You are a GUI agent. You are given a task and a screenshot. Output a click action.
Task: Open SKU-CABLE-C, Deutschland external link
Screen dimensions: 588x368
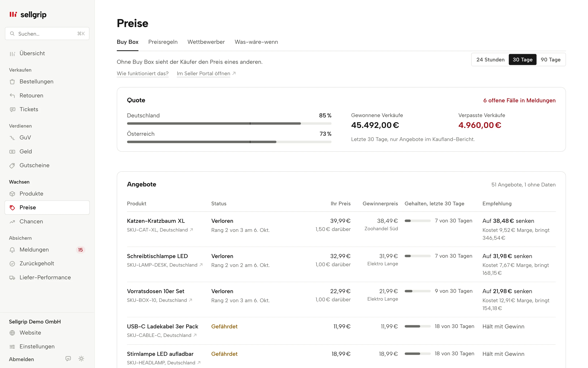point(162,335)
